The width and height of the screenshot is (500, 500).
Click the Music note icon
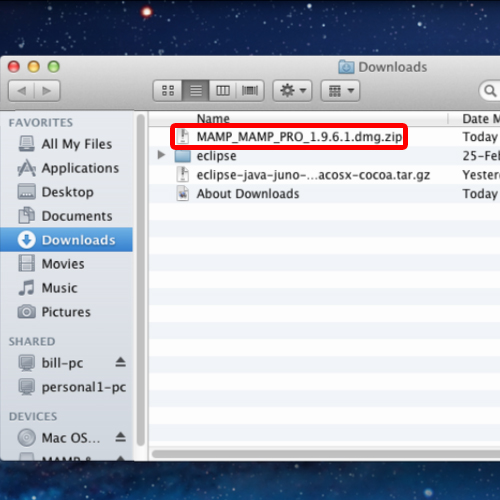26,287
